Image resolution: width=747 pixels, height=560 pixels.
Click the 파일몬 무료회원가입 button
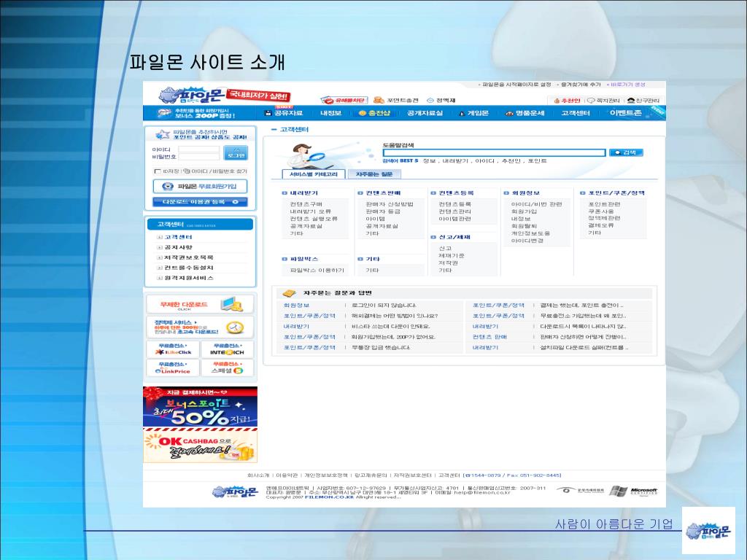(200, 186)
